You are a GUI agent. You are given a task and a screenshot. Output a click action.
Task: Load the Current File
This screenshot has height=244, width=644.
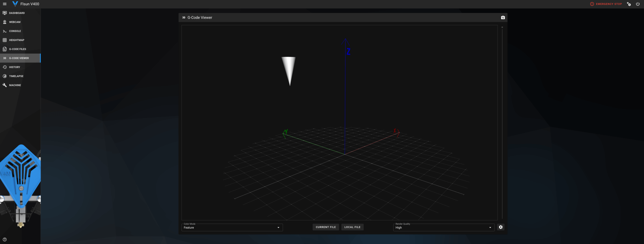pyautogui.click(x=326, y=227)
